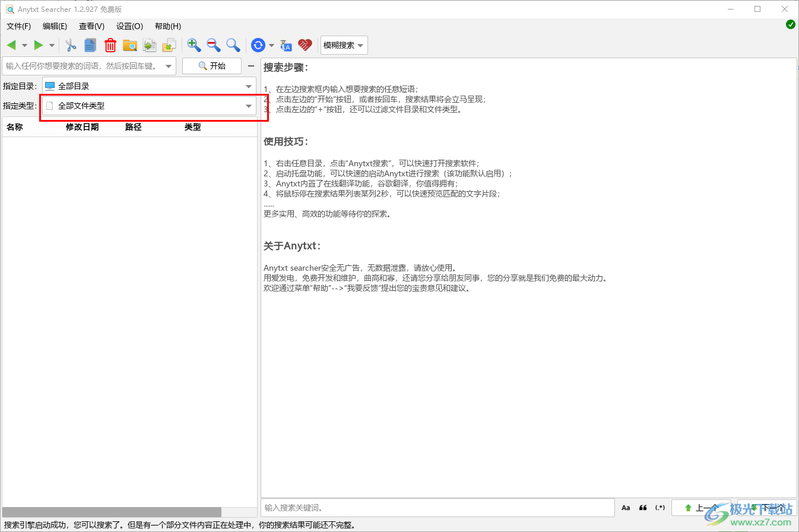Click the Zoom Out magnifier icon
The image size is (799, 532).
214,45
